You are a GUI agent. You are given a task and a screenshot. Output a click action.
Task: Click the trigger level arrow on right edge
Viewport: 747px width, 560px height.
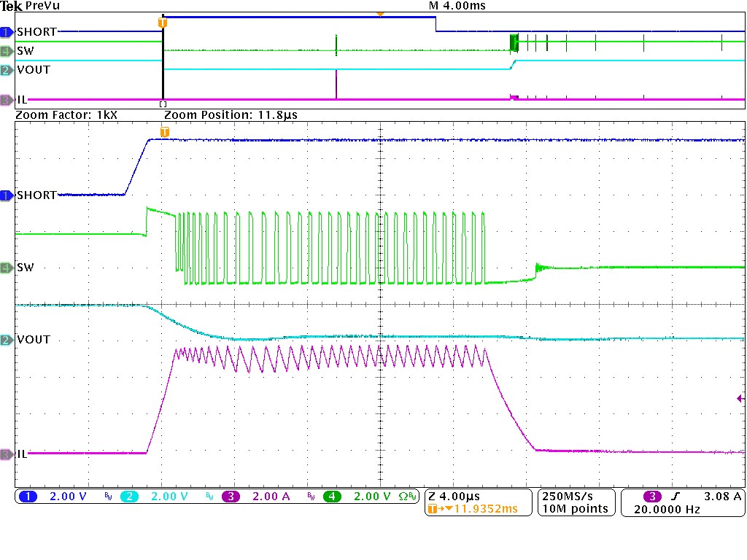pos(740,398)
